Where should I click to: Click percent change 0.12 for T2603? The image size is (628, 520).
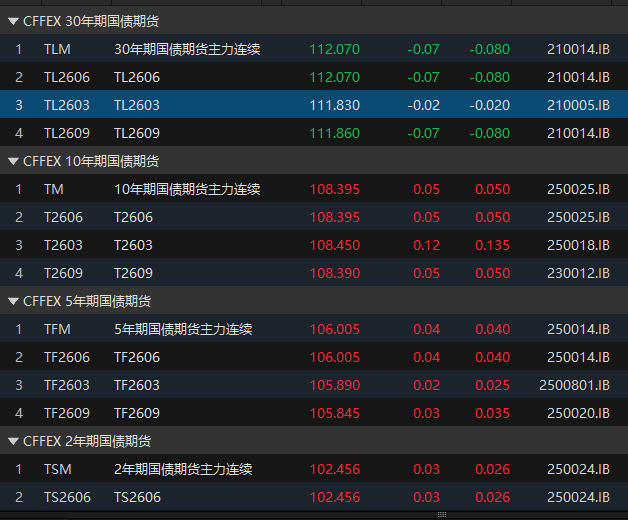[x=427, y=245]
